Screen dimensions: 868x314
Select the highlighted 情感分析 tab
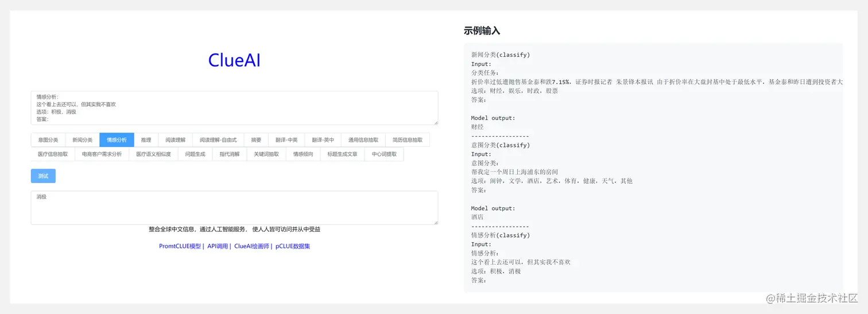click(117, 140)
